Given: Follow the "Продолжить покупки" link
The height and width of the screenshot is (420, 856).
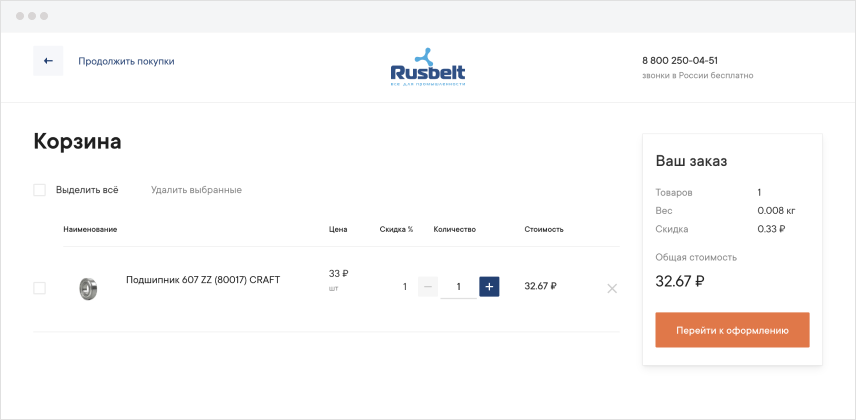Looking at the screenshot, I should click(x=126, y=61).
